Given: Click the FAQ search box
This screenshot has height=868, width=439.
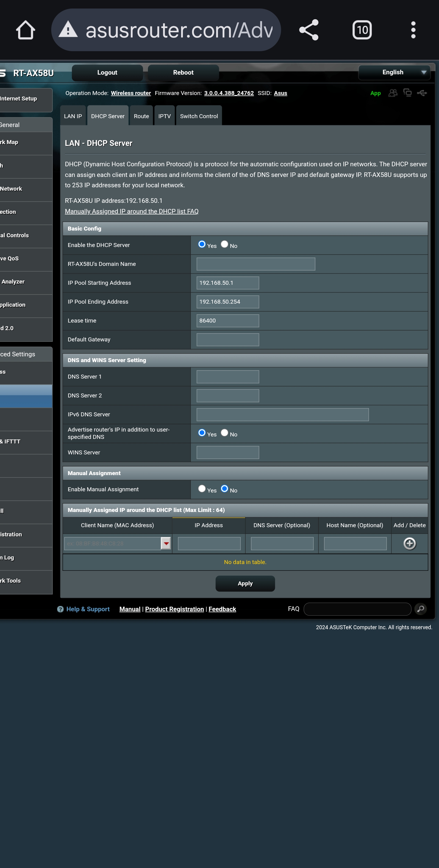Looking at the screenshot, I should [357, 609].
